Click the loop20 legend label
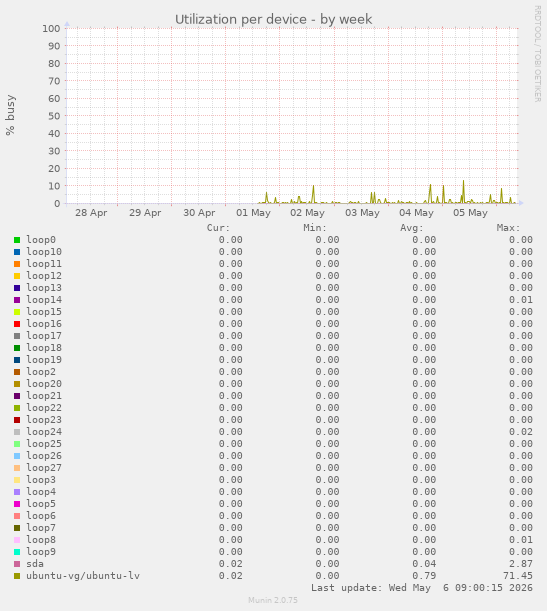The width and height of the screenshot is (547, 611). [x=44, y=384]
